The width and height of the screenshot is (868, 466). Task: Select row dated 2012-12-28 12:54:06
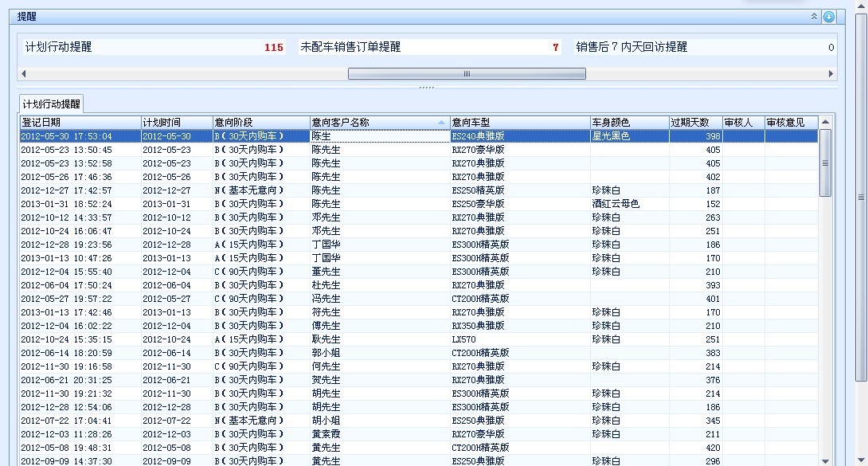[419, 407]
